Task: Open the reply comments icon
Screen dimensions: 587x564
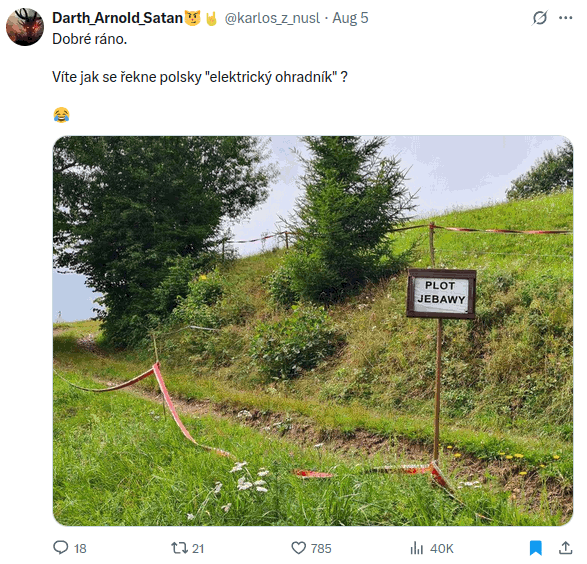Action: (x=61, y=548)
